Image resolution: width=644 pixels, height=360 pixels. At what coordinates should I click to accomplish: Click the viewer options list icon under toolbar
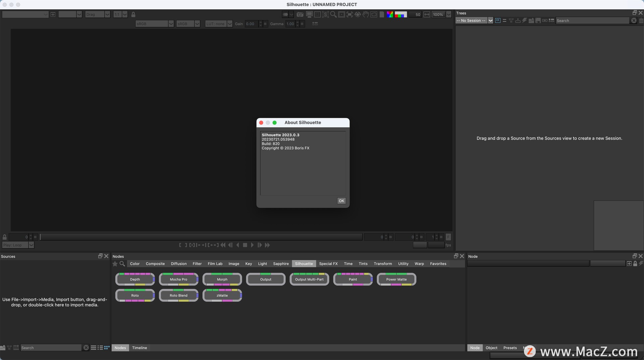click(315, 24)
